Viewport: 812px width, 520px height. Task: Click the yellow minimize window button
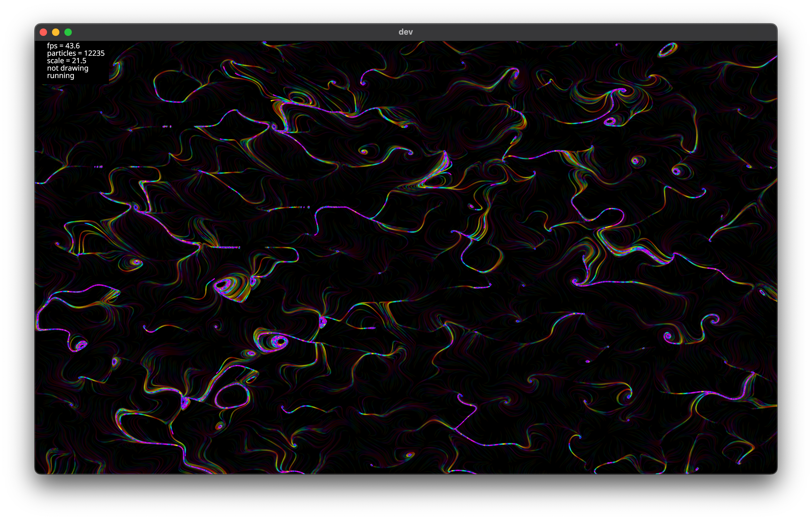56,32
